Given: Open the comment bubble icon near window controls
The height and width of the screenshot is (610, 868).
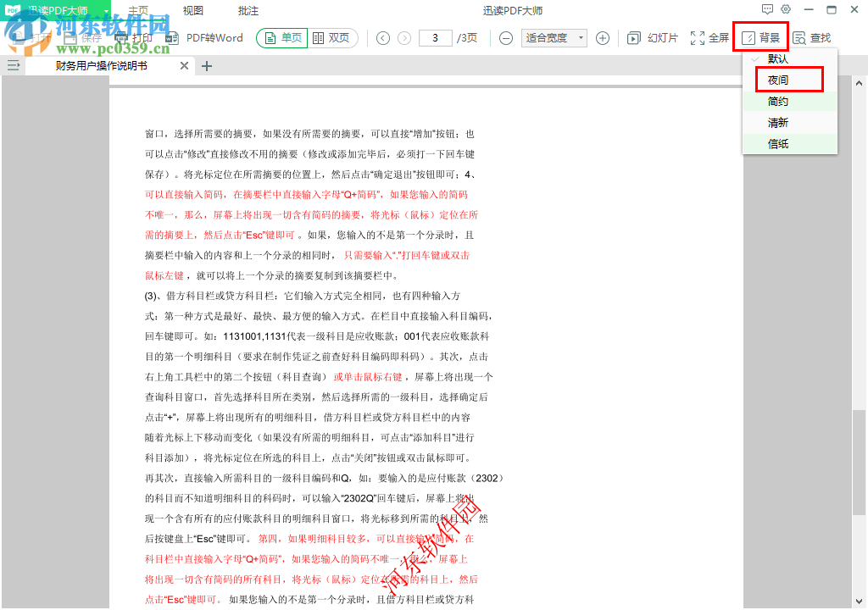Looking at the screenshot, I should pyautogui.click(x=767, y=8).
